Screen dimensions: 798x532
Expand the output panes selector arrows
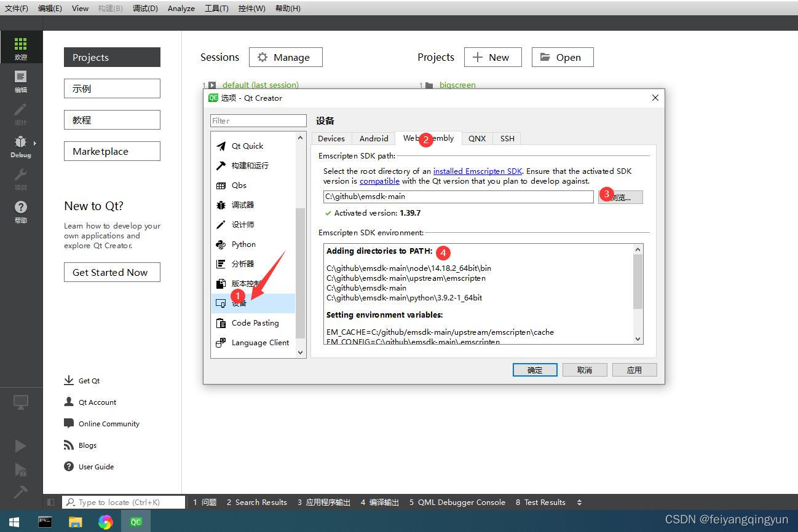pos(579,503)
